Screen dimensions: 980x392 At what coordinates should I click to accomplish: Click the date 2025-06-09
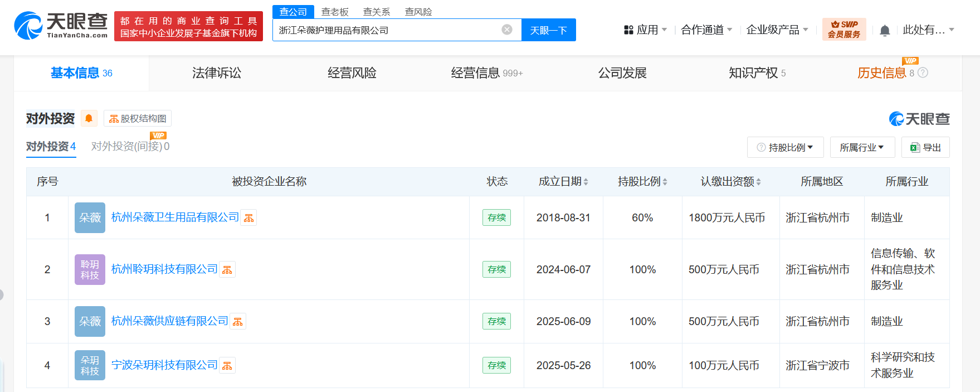click(x=563, y=321)
